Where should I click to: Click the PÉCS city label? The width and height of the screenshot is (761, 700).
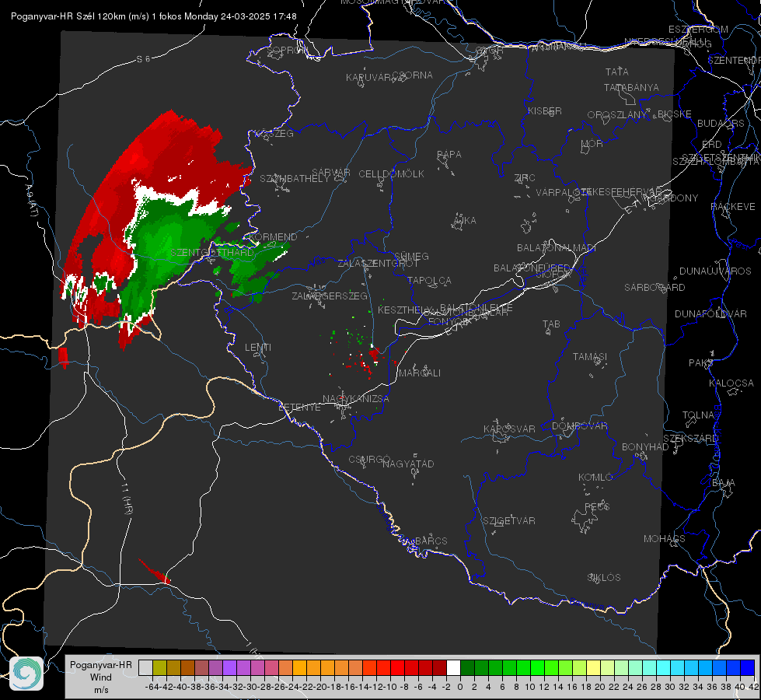click(x=596, y=506)
